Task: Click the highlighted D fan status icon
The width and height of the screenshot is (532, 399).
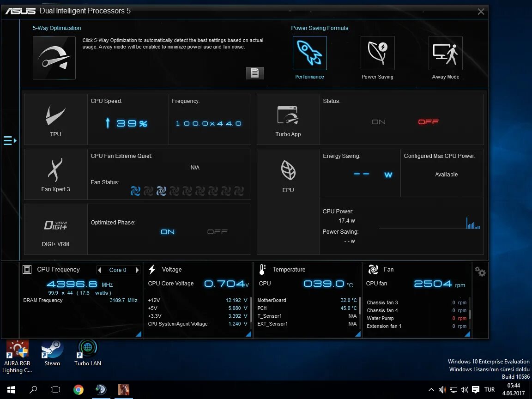Action: (161, 191)
